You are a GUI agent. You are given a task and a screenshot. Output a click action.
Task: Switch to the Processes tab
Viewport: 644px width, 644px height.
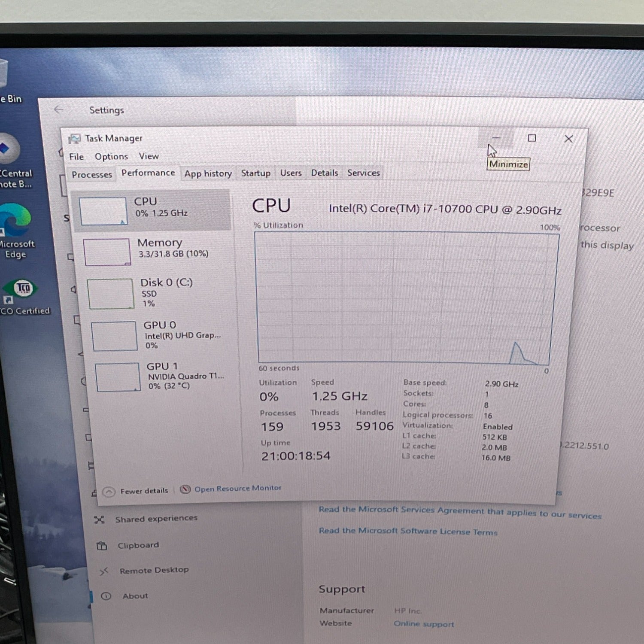pyautogui.click(x=91, y=175)
